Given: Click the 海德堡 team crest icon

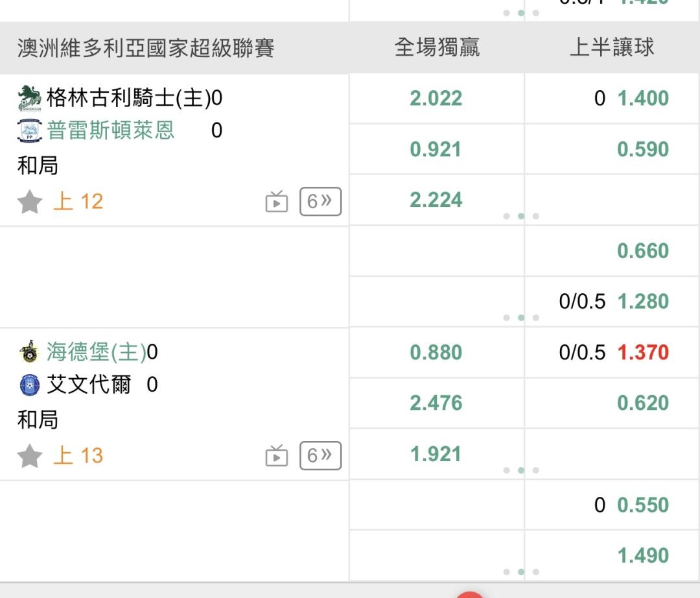Looking at the screenshot, I should (29, 352).
